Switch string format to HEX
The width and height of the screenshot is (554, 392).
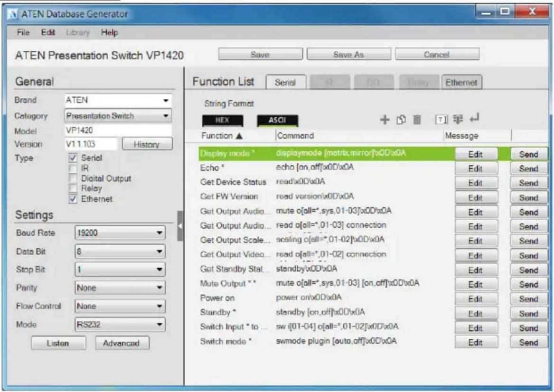click(223, 121)
